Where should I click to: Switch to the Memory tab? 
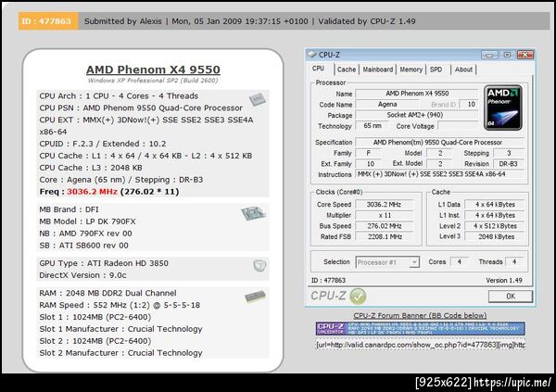point(411,70)
